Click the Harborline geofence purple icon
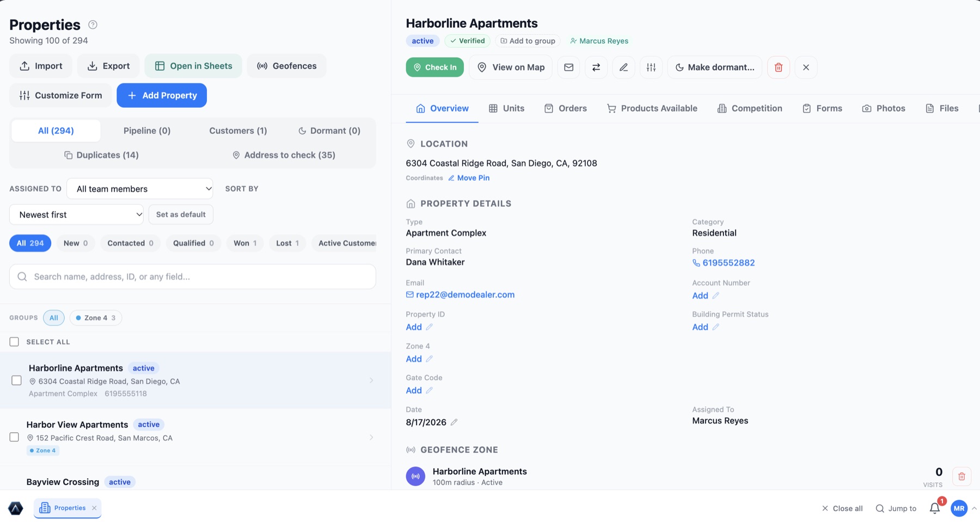Image resolution: width=980 pixels, height=522 pixels. tap(415, 476)
